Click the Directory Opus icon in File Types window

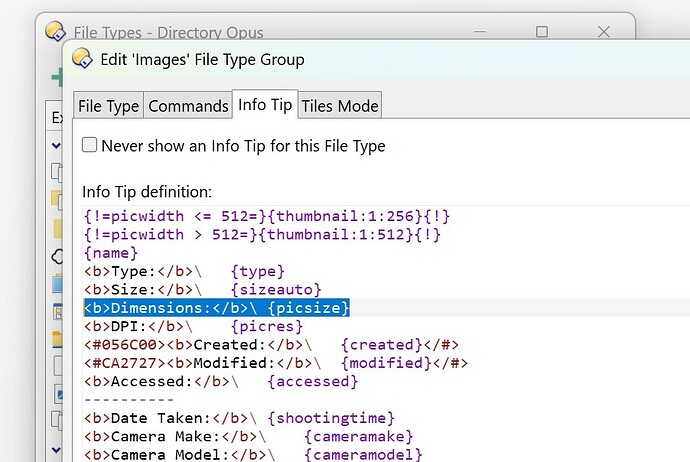tap(55, 31)
